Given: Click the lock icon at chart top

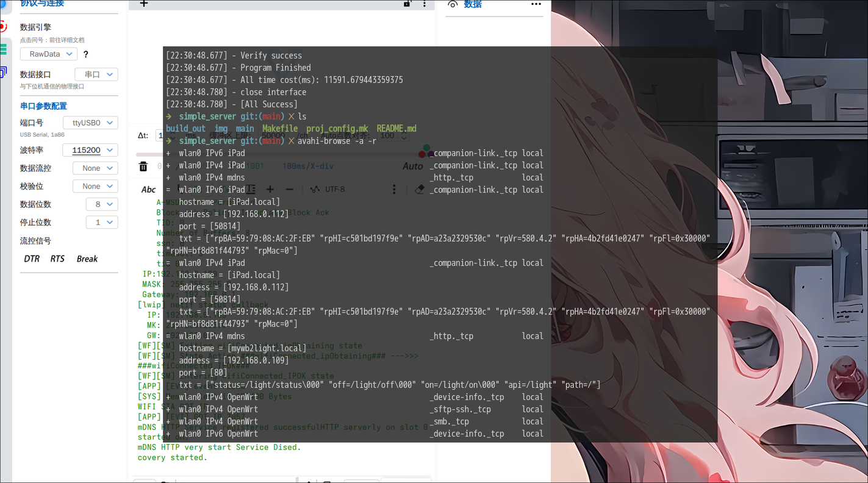Looking at the screenshot, I should coord(407,4).
